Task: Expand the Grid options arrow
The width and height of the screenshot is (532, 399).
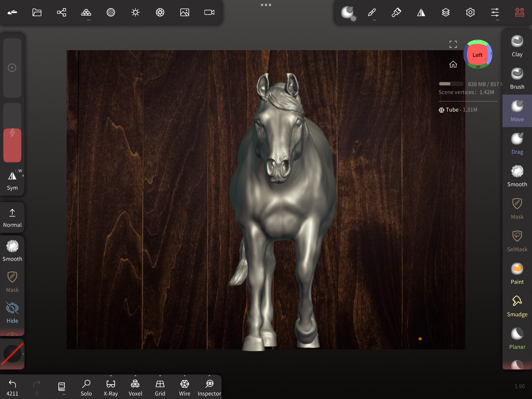Action: tap(160, 376)
